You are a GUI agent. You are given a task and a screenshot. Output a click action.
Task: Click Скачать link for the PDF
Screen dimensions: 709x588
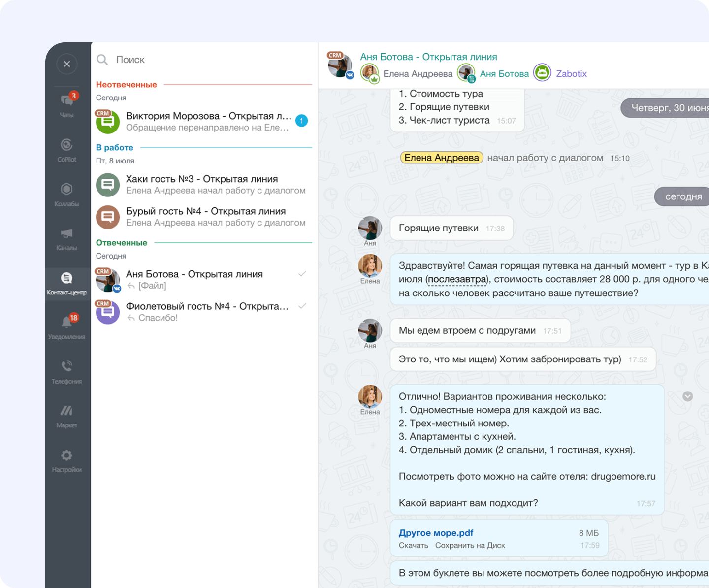coord(413,546)
